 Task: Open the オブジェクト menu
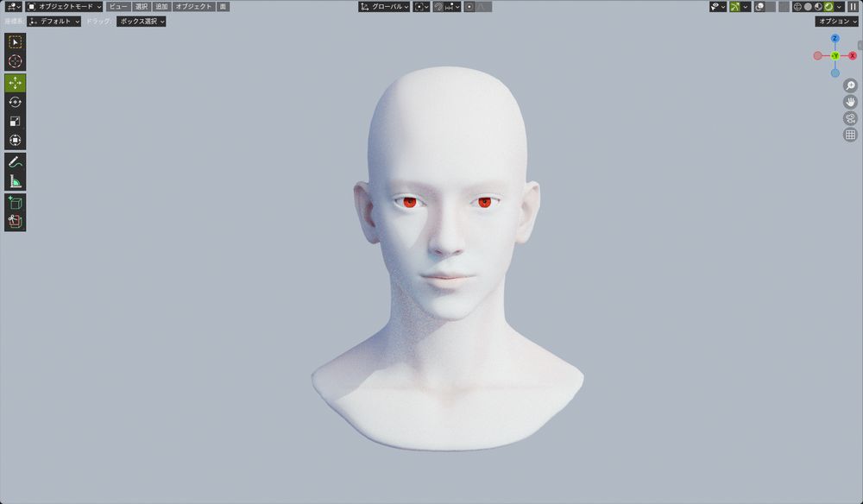193,7
